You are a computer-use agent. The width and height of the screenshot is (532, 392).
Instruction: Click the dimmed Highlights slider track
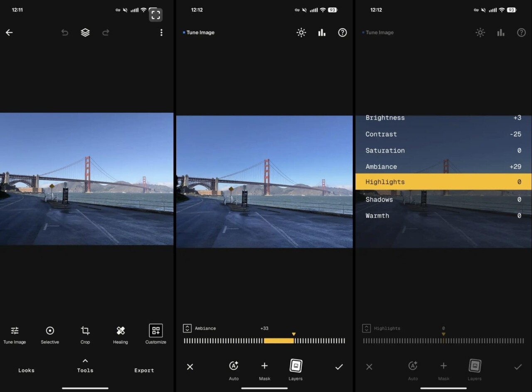coord(443,341)
